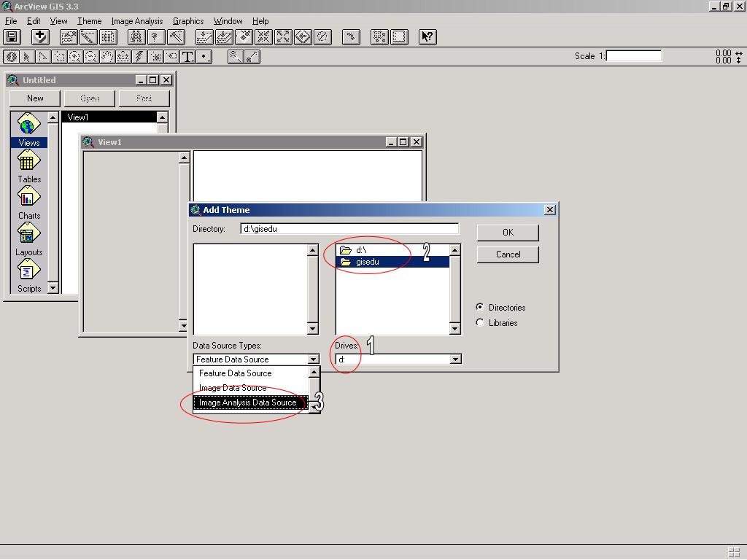This screenshot has width=747, height=560.
Task: Click the View1 legend scroll up arrow
Action: (x=184, y=157)
